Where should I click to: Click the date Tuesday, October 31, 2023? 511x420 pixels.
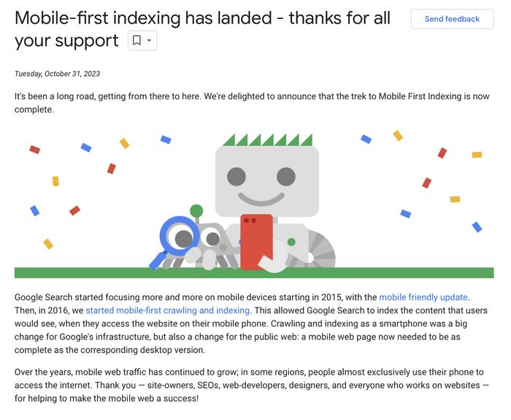(57, 74)
